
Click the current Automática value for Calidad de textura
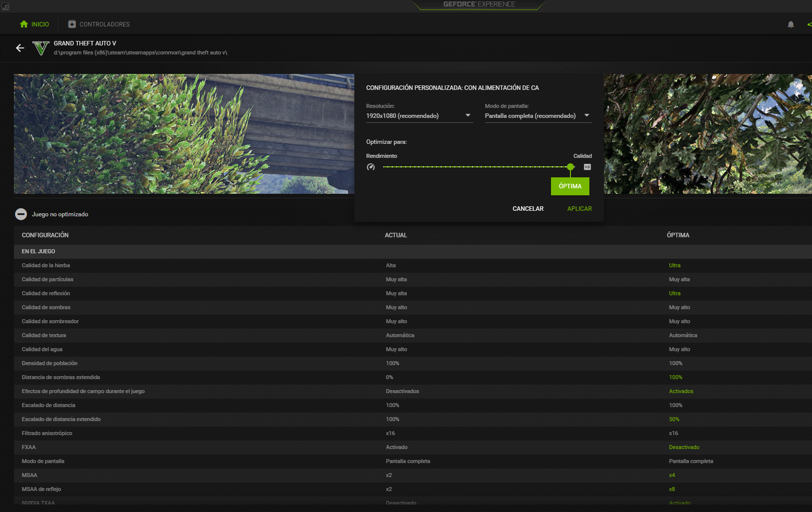tap(400, 335)
